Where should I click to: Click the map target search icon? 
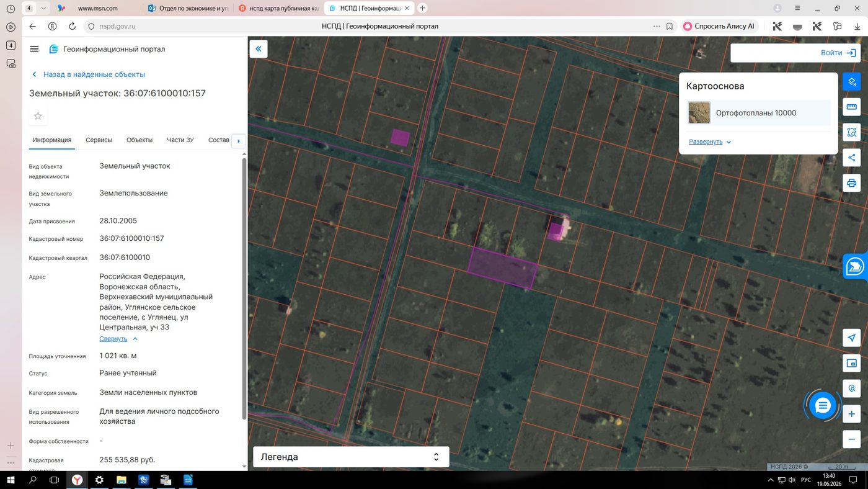852,388
